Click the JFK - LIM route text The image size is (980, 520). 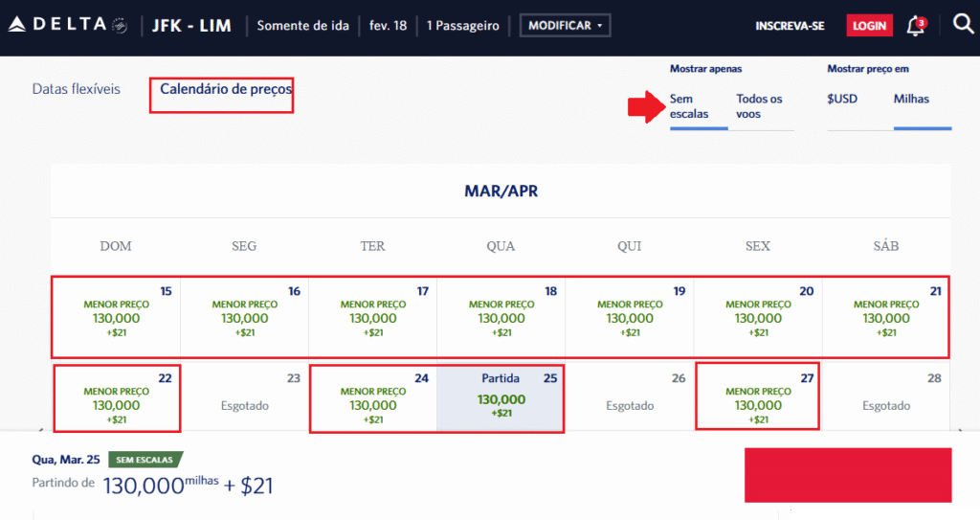point(191,26)
